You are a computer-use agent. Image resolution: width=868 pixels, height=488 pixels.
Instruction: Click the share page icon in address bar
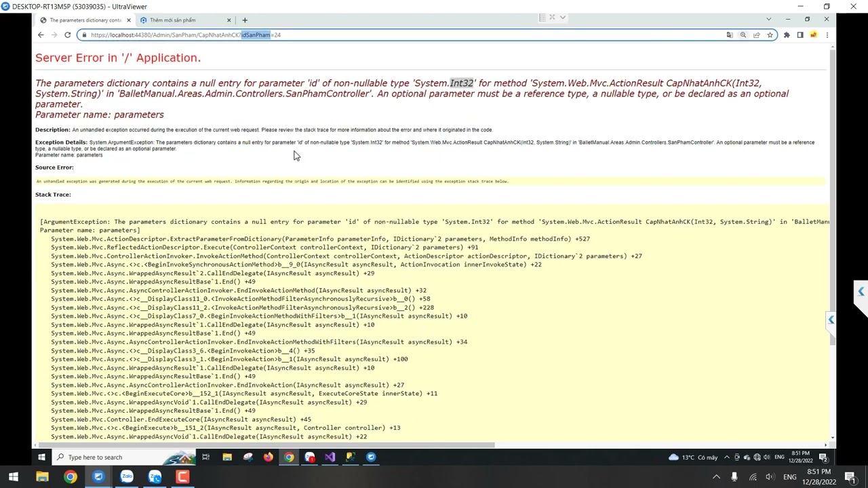[757, 35]
